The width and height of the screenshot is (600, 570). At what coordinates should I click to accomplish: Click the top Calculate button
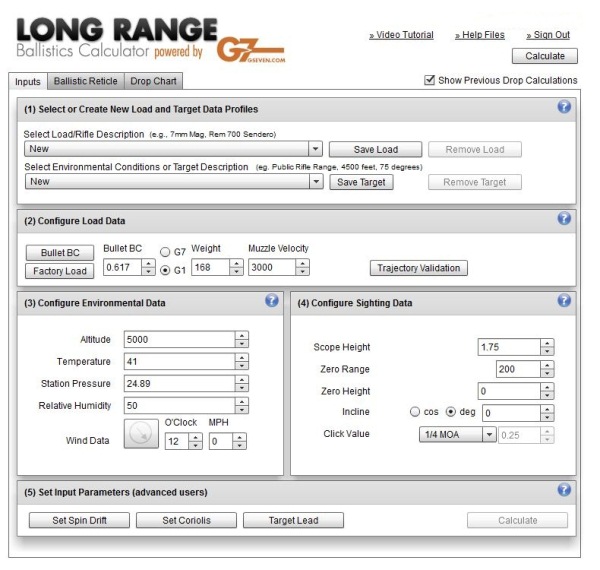545,56
